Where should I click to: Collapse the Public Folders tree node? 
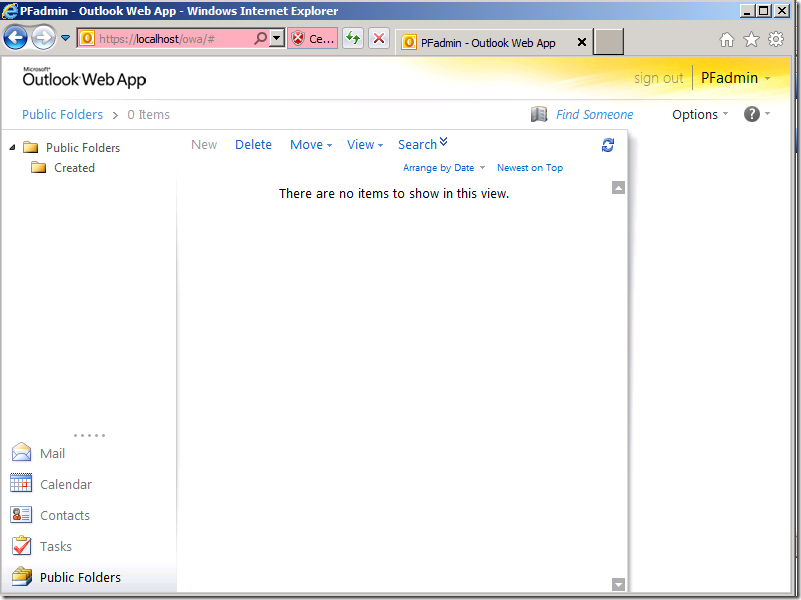click(12, 148)
